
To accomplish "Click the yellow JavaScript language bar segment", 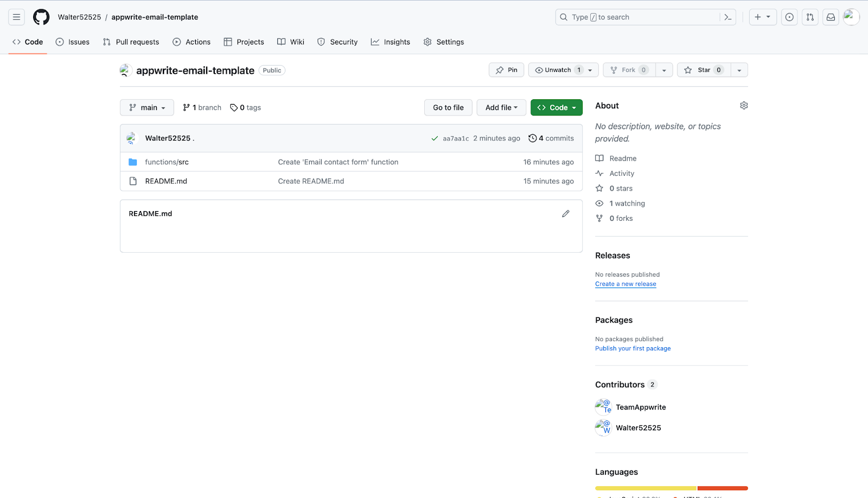I will pos(646,488).
